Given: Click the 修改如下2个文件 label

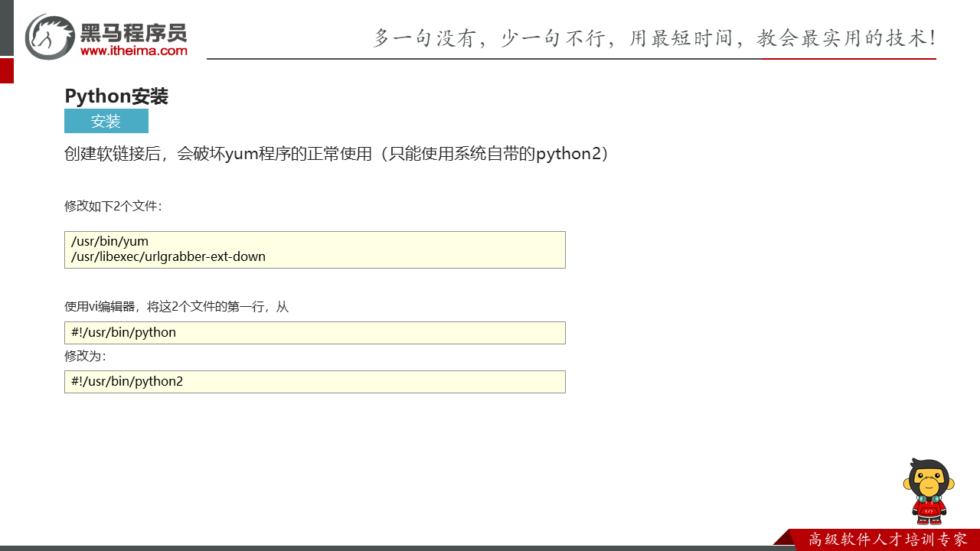Looking at the screenshot, I should [x=113, y=206].
